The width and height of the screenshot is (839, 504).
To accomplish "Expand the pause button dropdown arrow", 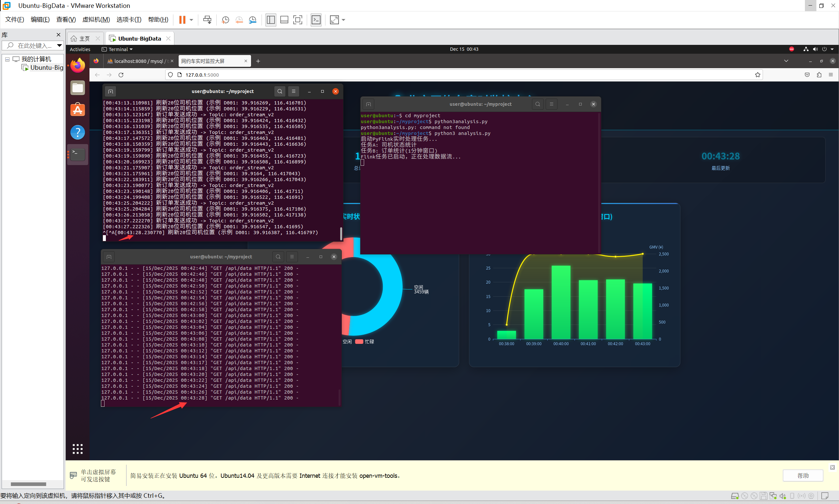I will pos(191,20).
